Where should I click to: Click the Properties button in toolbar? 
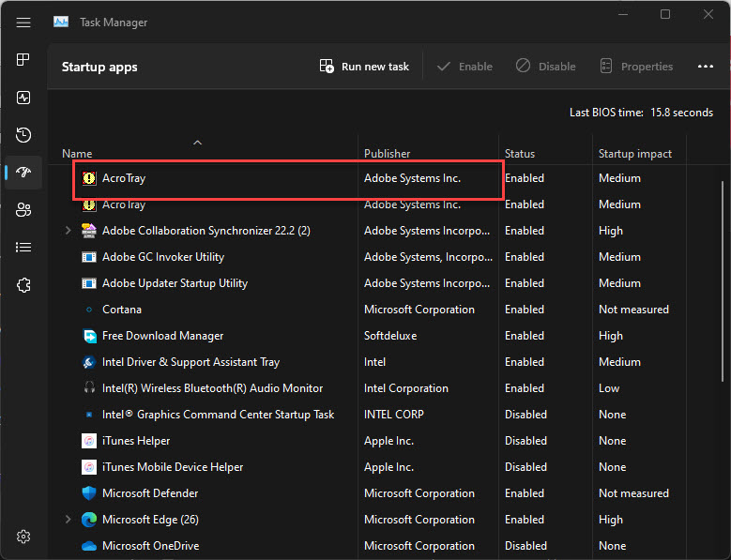[x=636, y=67]
